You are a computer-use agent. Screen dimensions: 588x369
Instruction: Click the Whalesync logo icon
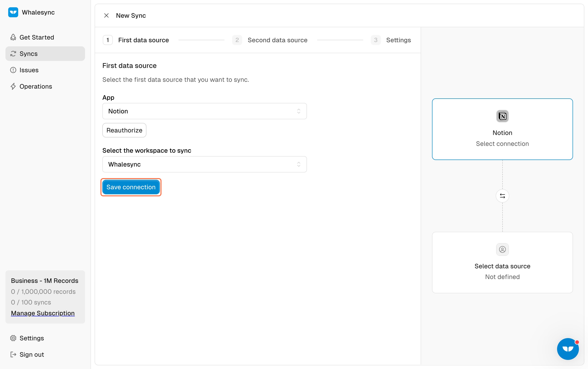(13, 12)
